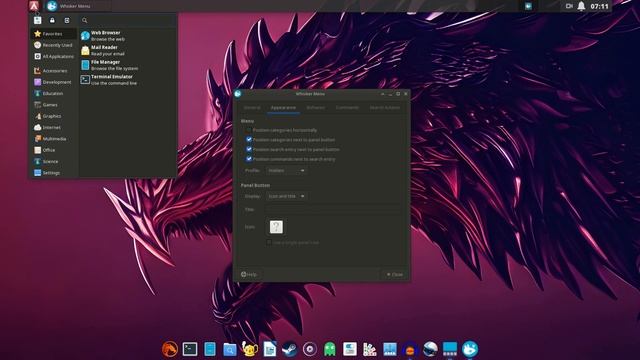640x360 pixels.
Task: Uncheck position categories next to panel button
Action: [249, 140]
